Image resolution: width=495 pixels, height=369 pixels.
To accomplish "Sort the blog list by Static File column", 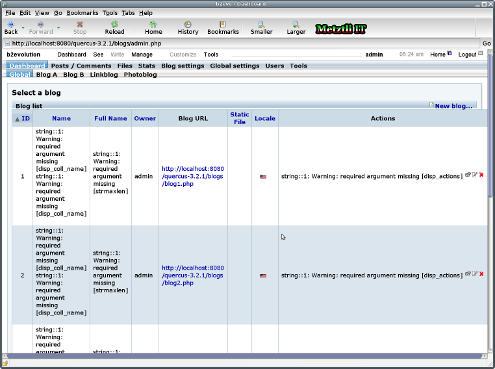I will tap(239, 118).
